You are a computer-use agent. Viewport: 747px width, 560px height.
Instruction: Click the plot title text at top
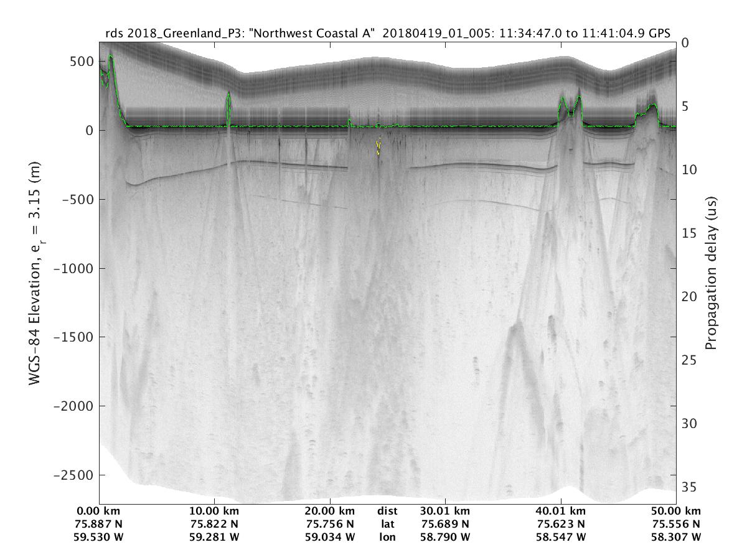(387, 34)
